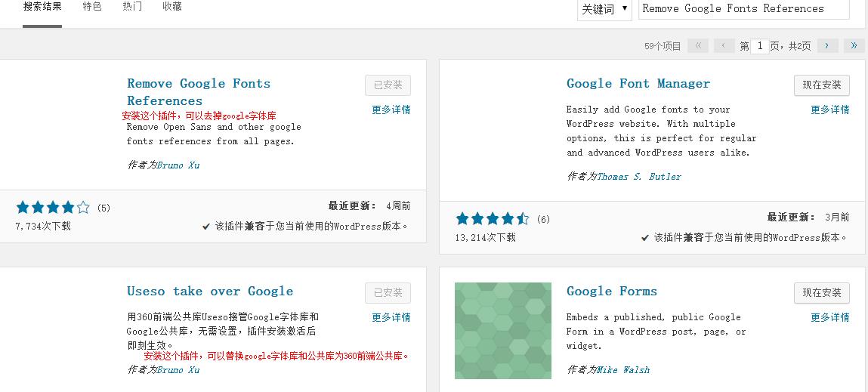This screenshot has width=868, height=392.
Task: Open Useso take over Google plugin title
Action: pyautogui.click(x=210, y=292)
